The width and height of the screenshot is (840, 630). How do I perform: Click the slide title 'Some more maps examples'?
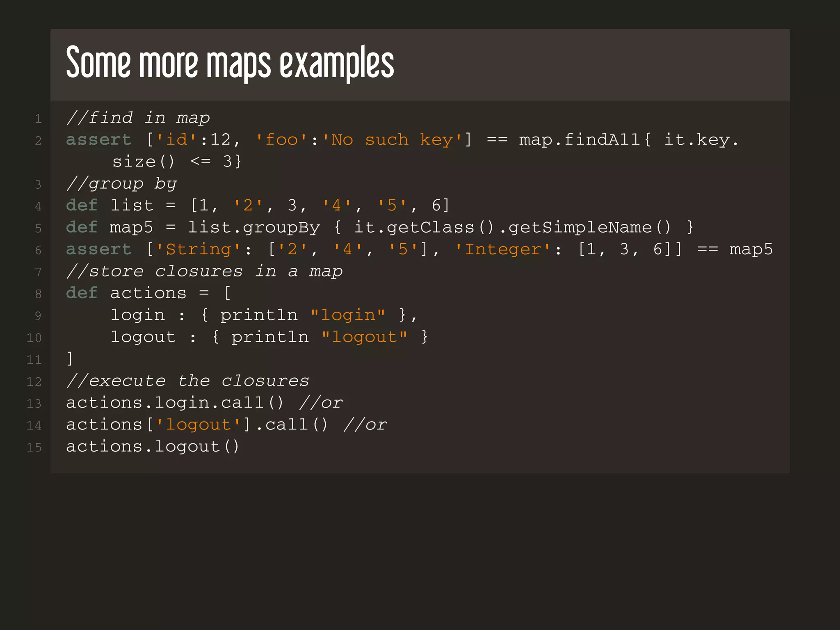point(230,62)
